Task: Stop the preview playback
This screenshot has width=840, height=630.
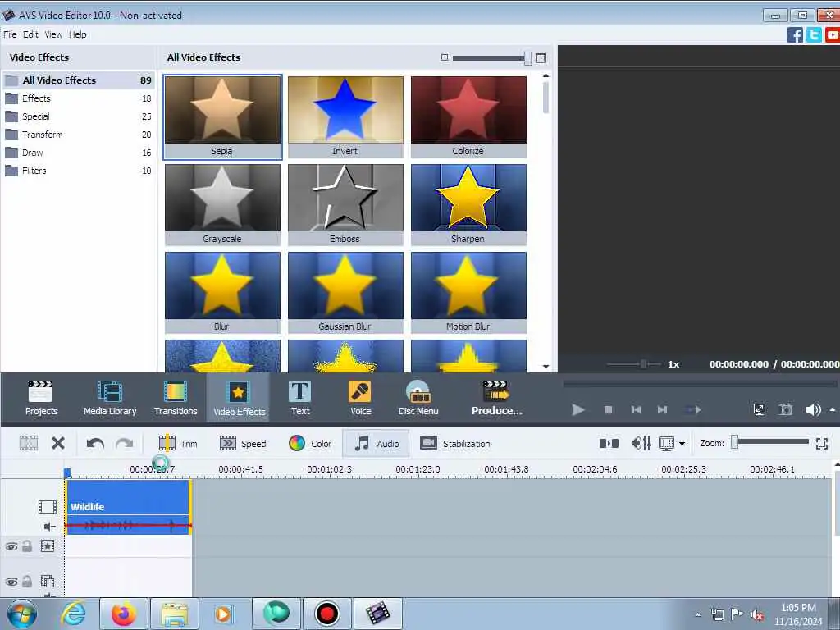Action: pos(608,410)
